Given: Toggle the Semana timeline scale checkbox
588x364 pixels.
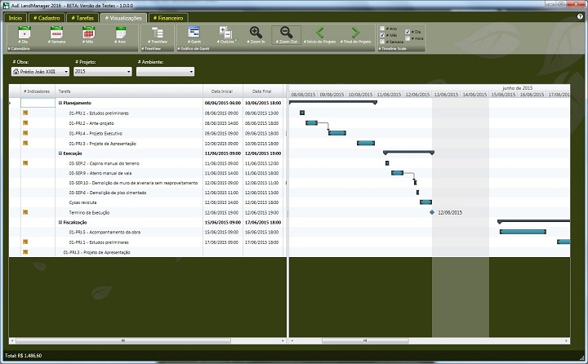Looking at the screenshot, I should coord(382,42).
